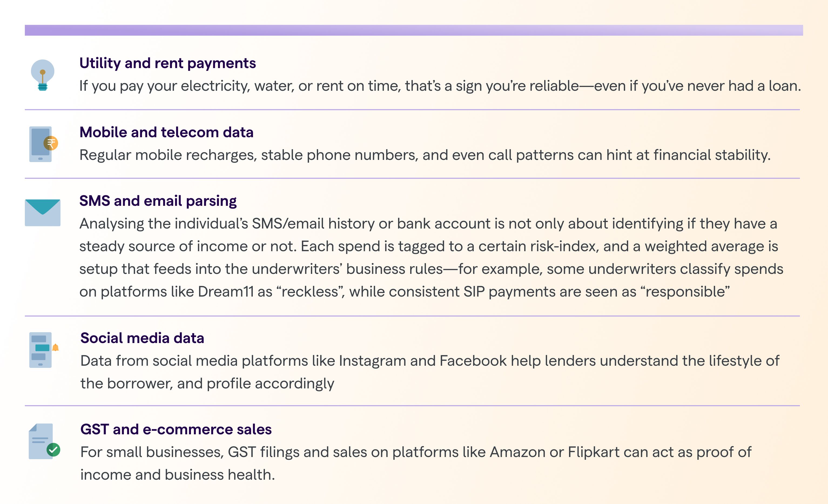Click the 'SMS and email parsing' title

click(158, 201)
